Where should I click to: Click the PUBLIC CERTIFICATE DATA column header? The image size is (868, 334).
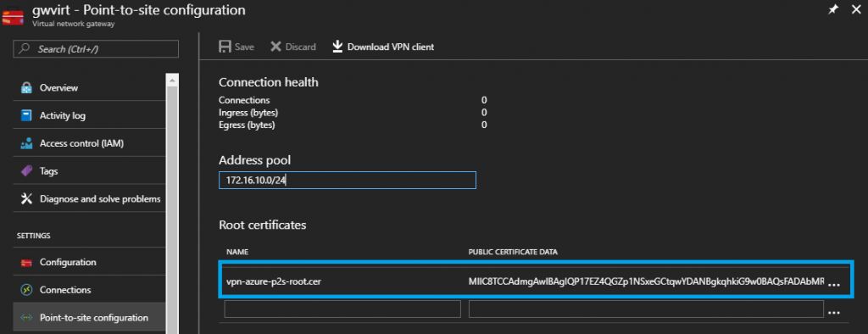point(513,252)
